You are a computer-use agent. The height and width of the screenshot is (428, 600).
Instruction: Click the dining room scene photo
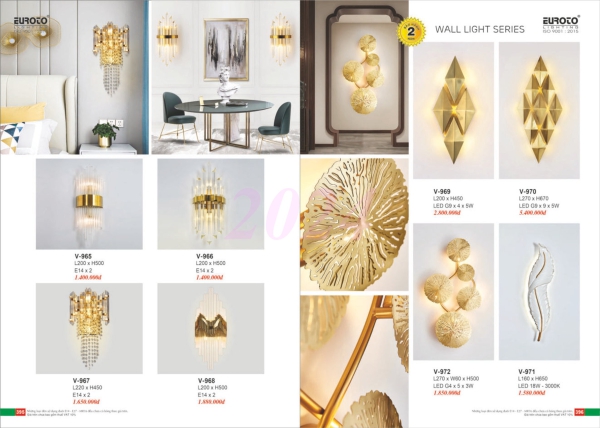point(225,77)
